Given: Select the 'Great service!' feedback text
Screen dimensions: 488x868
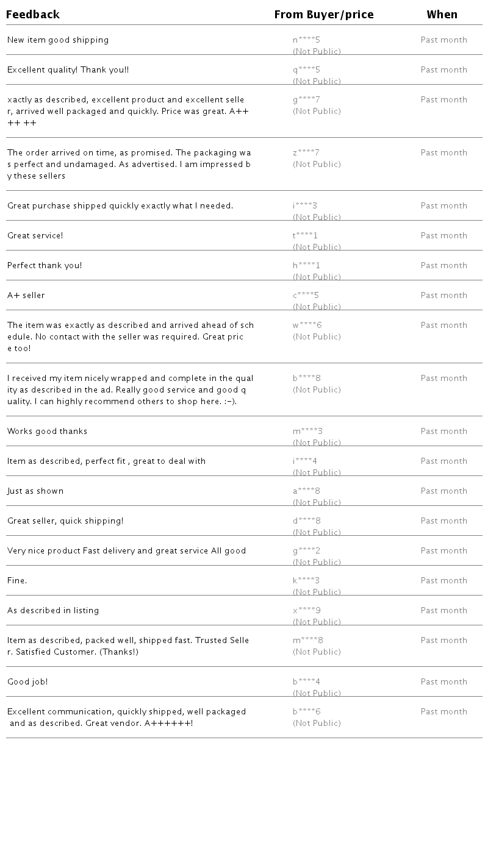Looking at the screenshot, I should [35, 236].
